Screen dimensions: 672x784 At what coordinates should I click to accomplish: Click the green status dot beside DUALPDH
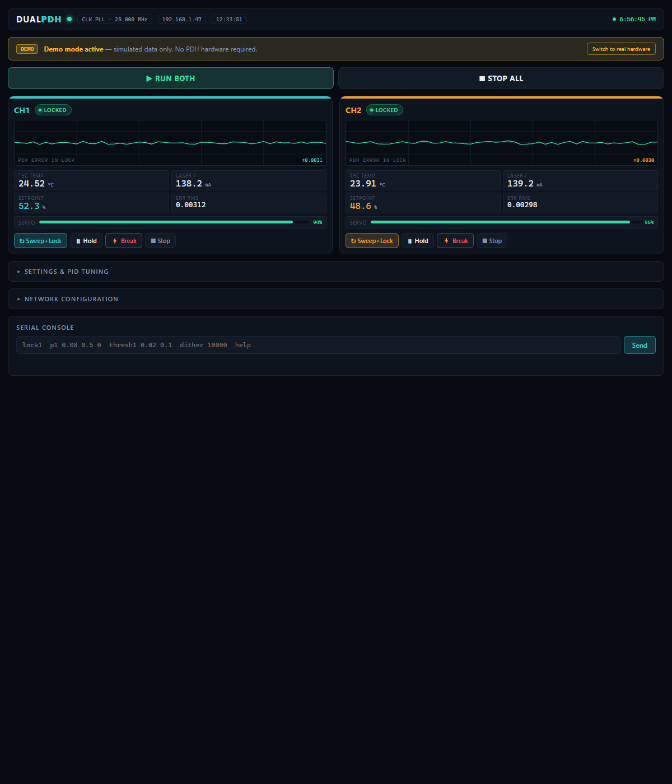click(x=69, y=19)
